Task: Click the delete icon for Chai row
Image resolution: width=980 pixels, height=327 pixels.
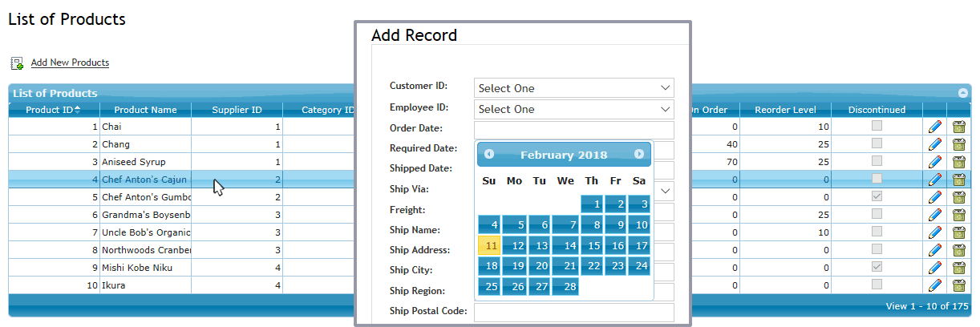Action: coord(958,127)
